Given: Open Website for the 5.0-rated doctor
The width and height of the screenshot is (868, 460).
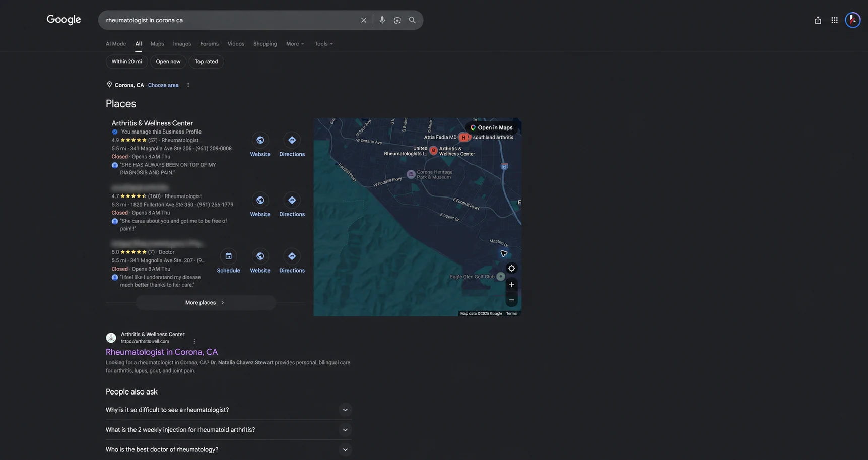Looking at the screenshot, I should click(x=260, y=261).
